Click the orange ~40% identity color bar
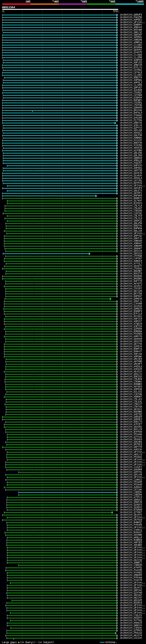The height and width of the screenshot is (644, 146). coord(45,4)
